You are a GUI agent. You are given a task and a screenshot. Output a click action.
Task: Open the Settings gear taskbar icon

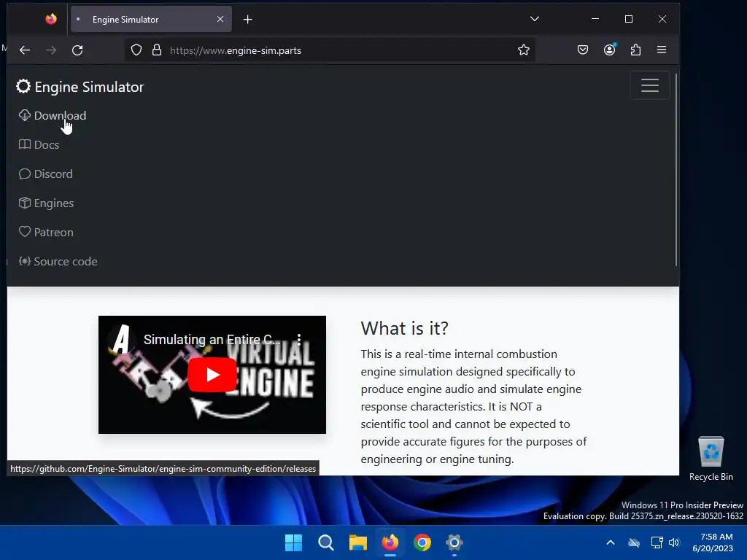coord(454,542)
